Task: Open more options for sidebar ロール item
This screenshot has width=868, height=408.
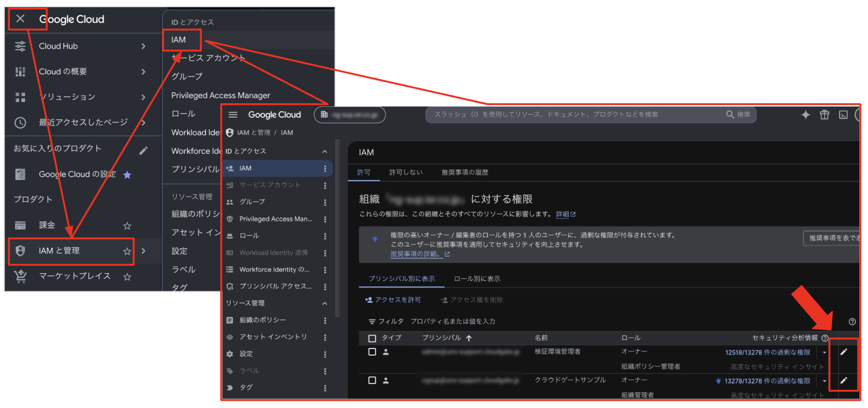Action: pos(325,236)
